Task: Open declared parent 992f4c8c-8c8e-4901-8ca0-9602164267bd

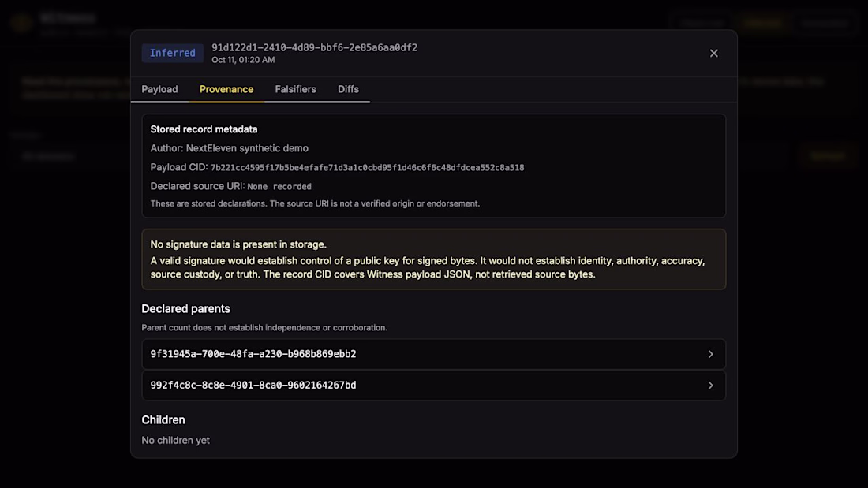Action: [433, 385]
